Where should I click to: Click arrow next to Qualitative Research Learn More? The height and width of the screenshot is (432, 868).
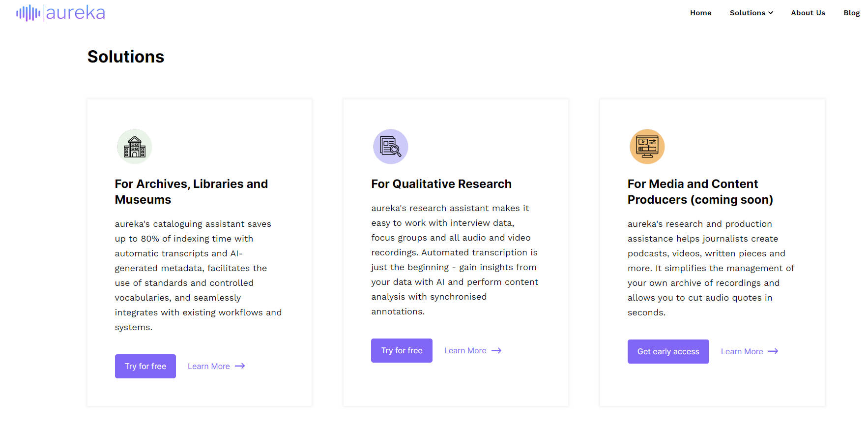[496, 350]
